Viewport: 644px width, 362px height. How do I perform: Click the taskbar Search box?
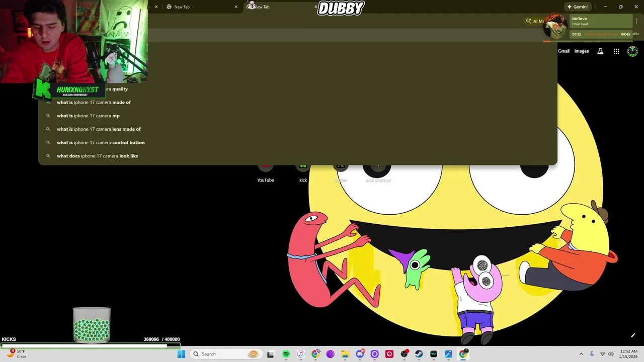tap(226, 354)
